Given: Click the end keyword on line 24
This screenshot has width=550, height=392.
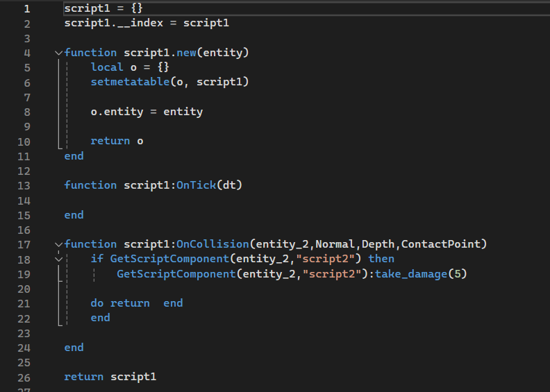Looking at the screenshot, I should tap(74, 348).
